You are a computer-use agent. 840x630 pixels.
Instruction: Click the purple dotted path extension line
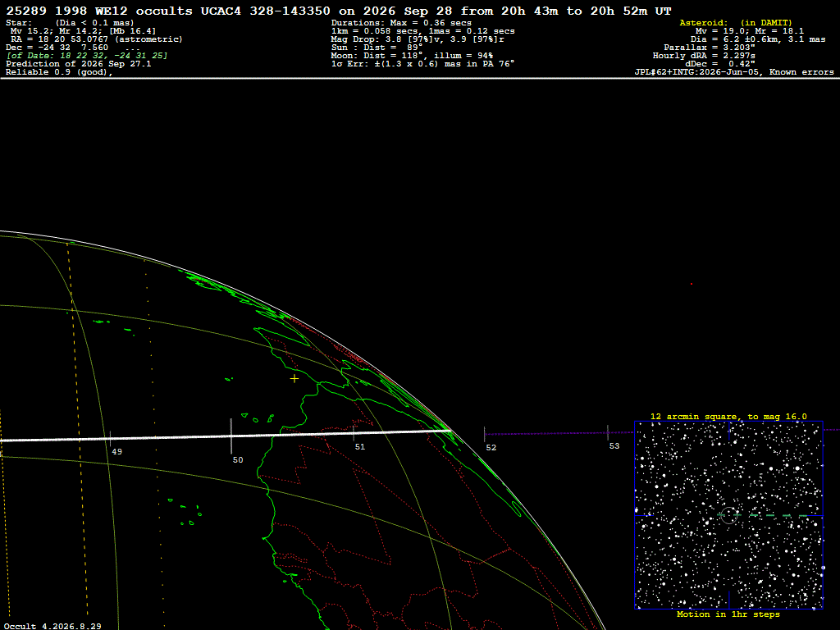[559, 433]
